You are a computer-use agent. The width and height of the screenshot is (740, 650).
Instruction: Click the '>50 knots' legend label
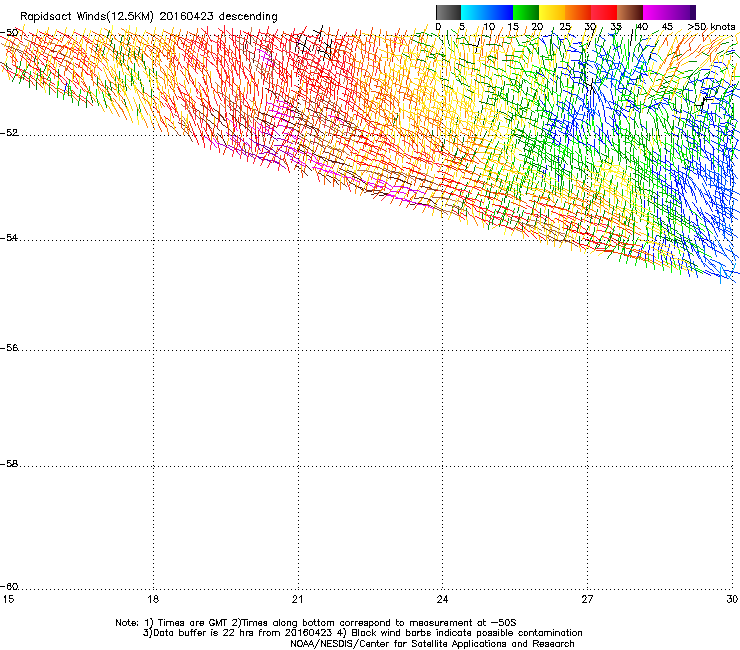[x=711, y=27]
